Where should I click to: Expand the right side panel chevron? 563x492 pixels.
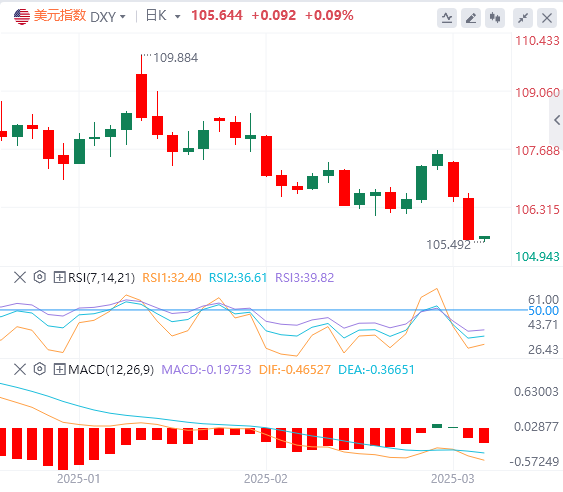[557, 120]
